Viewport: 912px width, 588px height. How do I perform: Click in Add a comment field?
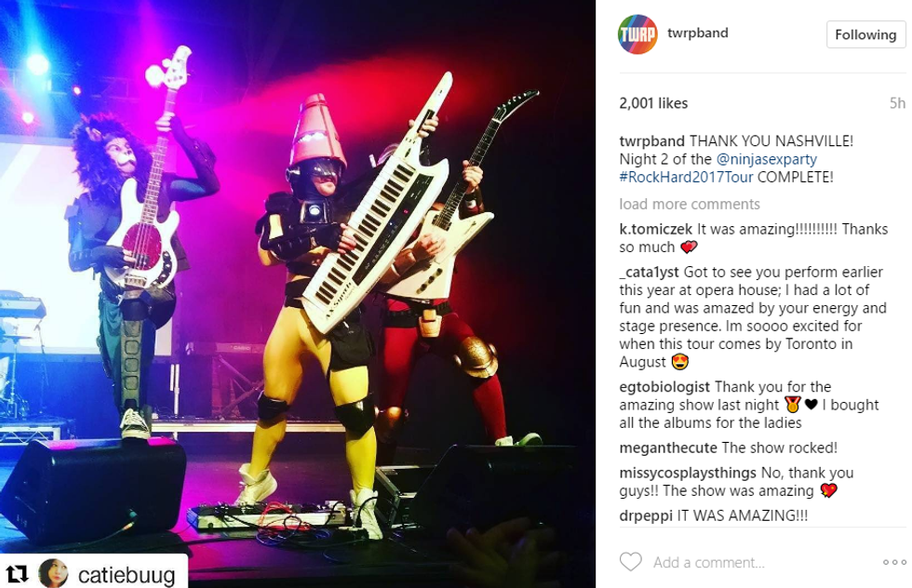tap(708, 562)
